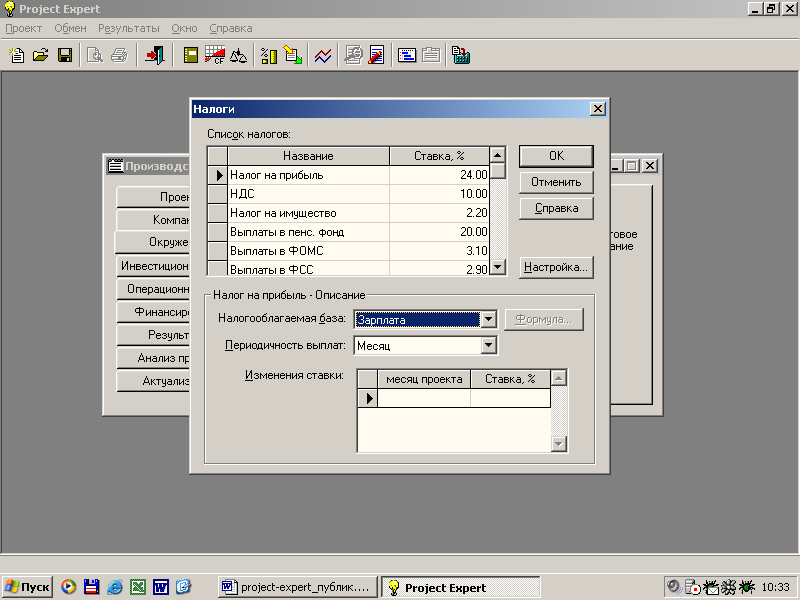800x600 pixels.
Task: Click the 2.20 rate cell
Action: click(x=439, y=213)
